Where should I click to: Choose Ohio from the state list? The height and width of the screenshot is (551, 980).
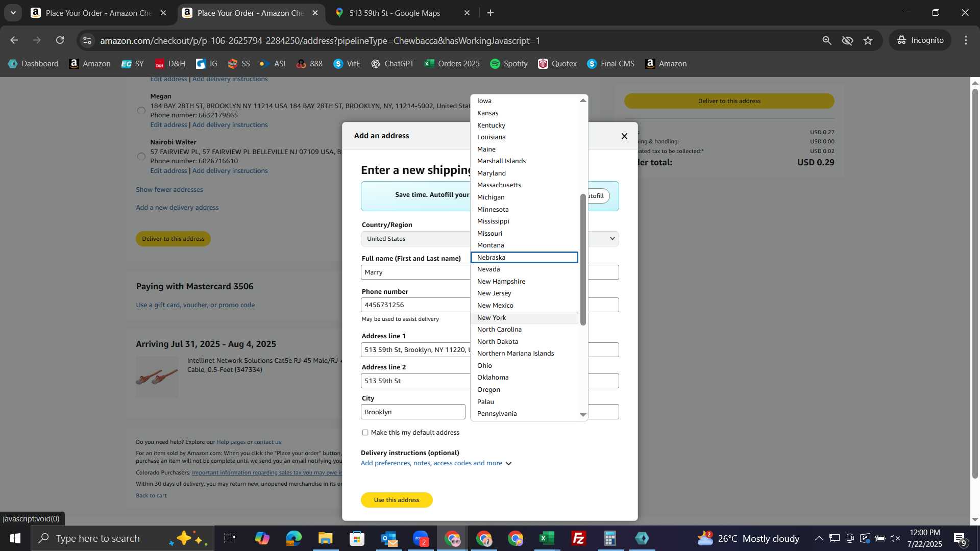tap(524, 366)
